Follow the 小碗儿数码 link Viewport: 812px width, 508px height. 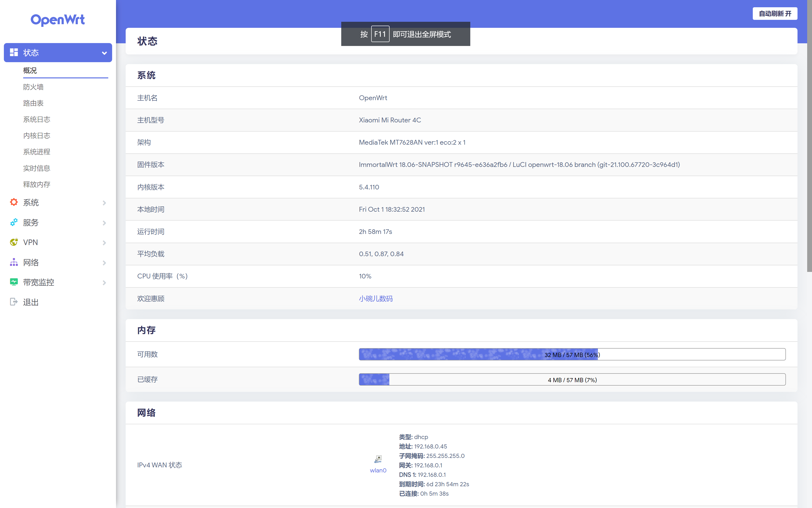pyautogui.click(x=376, y=298)
